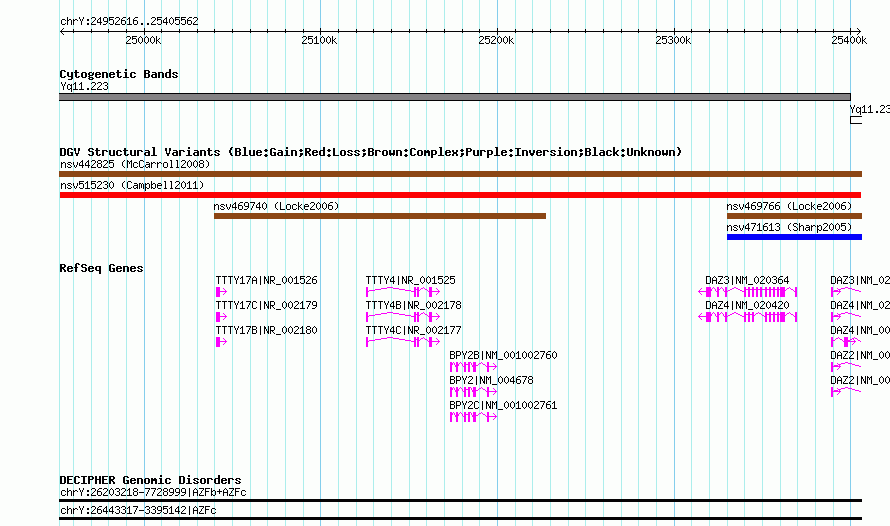This screenshot has width=890, height=526.
Task: Select the BPY2B|NM_001002760 label
Action: (x=503, y=355)
